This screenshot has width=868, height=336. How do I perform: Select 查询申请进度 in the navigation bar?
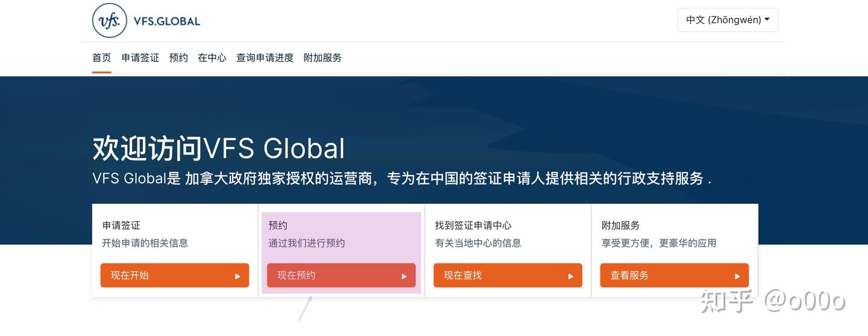coord(265,58)
